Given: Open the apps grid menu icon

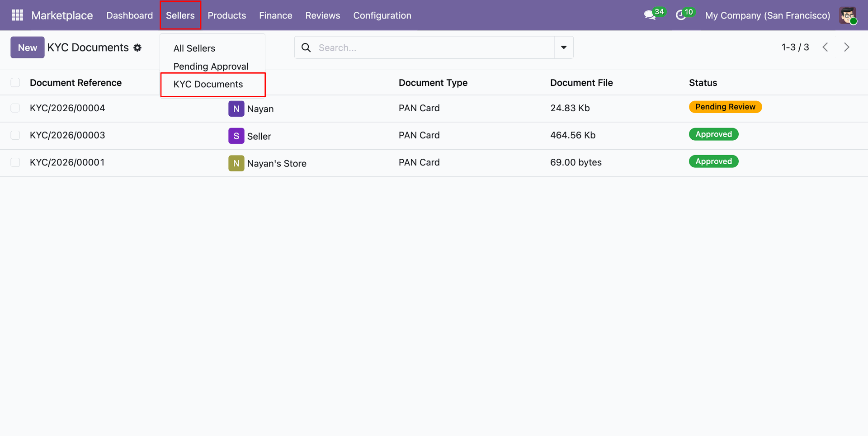Looking at the screenshot, I should [17, 15].
